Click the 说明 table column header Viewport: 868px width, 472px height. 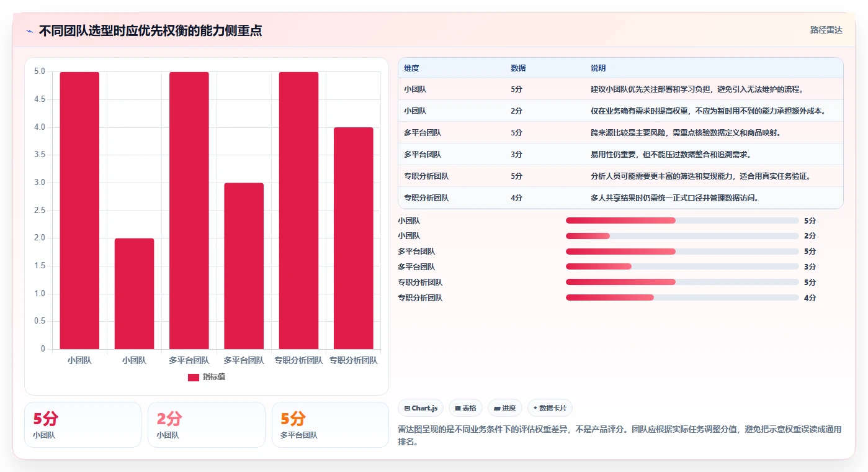[x=598, y=68]
